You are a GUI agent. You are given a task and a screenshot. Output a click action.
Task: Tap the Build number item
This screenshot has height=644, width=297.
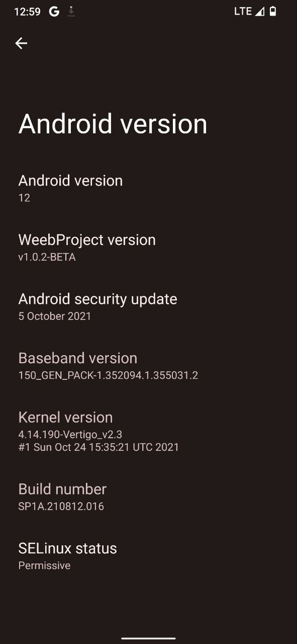tap(148, 497)
